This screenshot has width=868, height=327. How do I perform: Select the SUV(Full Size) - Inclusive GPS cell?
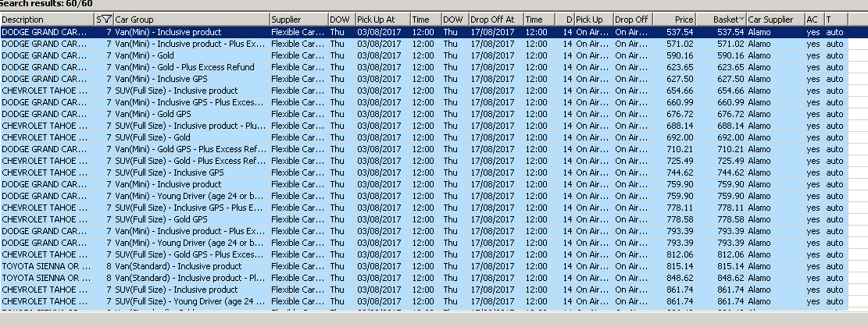[191, 172]
